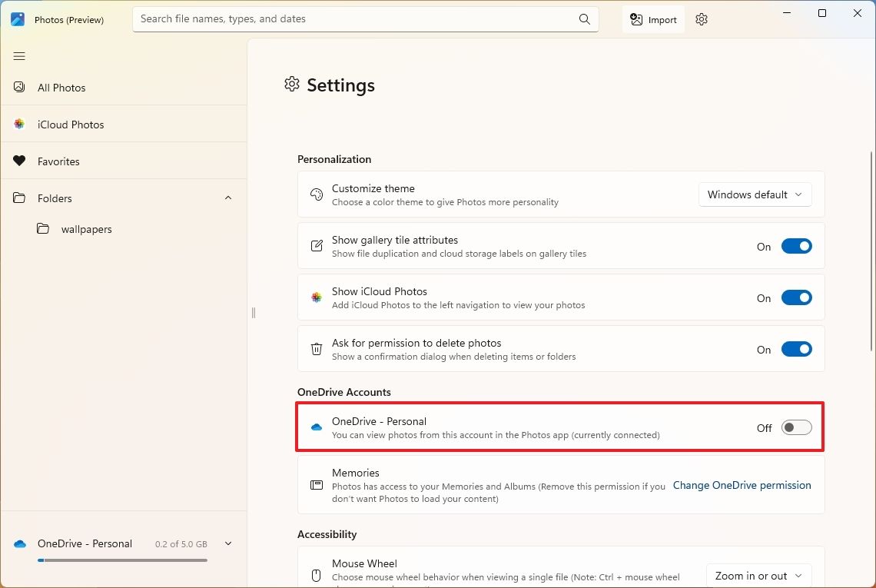876x588 pixels.
Task: Open the Change OneDrive permission link
Action: point(742,485)
